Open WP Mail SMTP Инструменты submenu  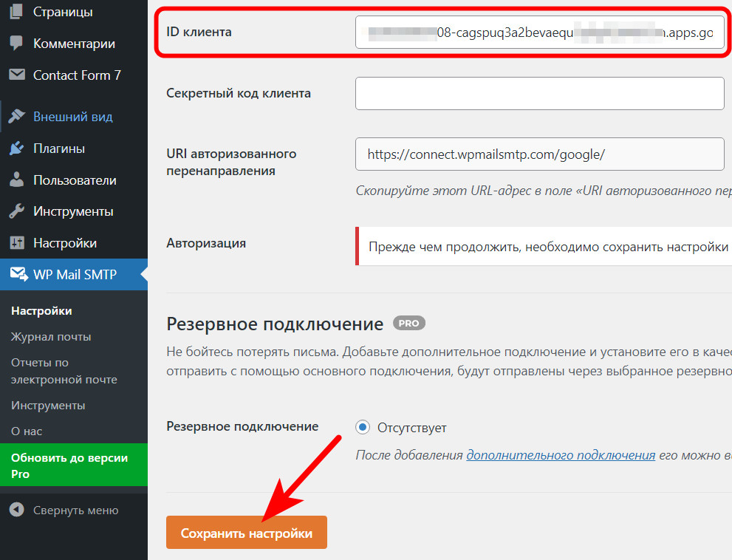pos(48,405)
